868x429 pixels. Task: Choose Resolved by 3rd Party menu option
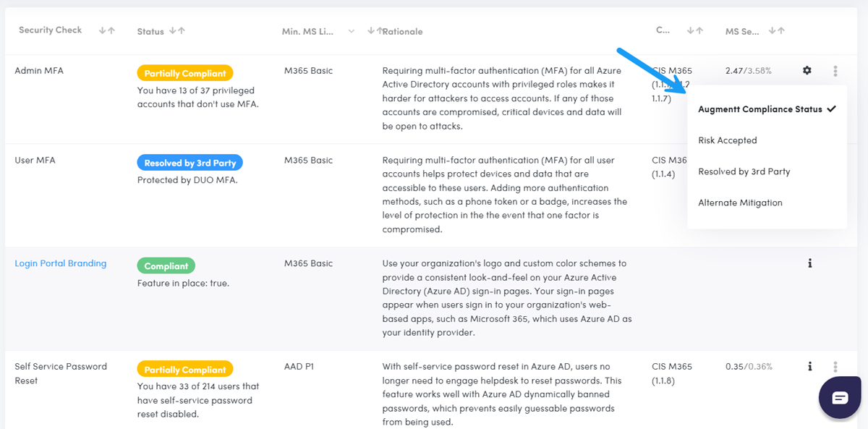744,171
